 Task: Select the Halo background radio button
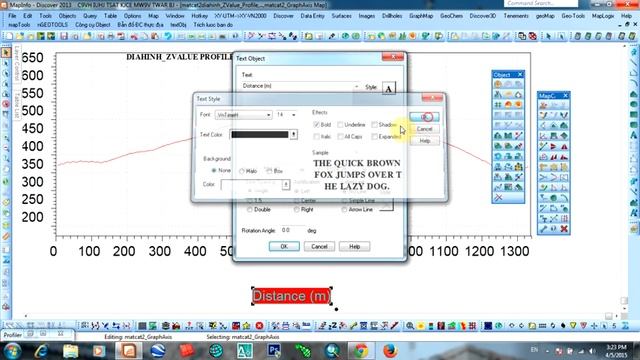(x=242, y=171)
